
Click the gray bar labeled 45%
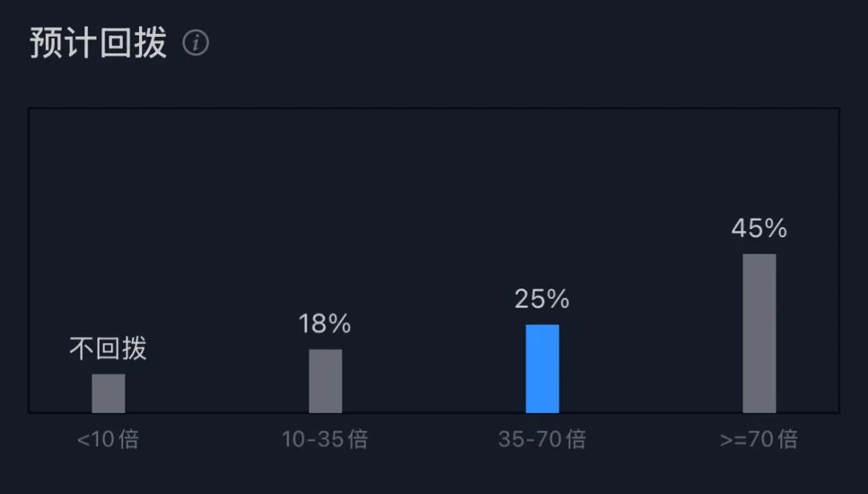759,333
